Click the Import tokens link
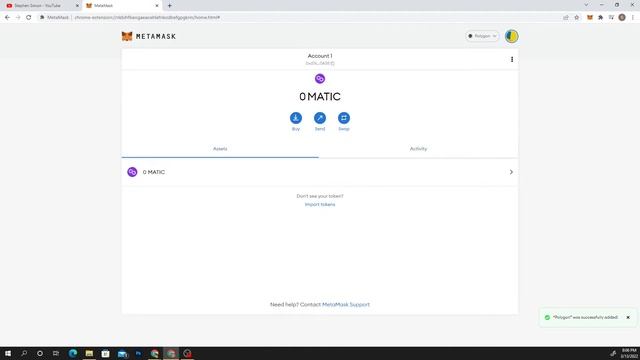 coord(320,204)
